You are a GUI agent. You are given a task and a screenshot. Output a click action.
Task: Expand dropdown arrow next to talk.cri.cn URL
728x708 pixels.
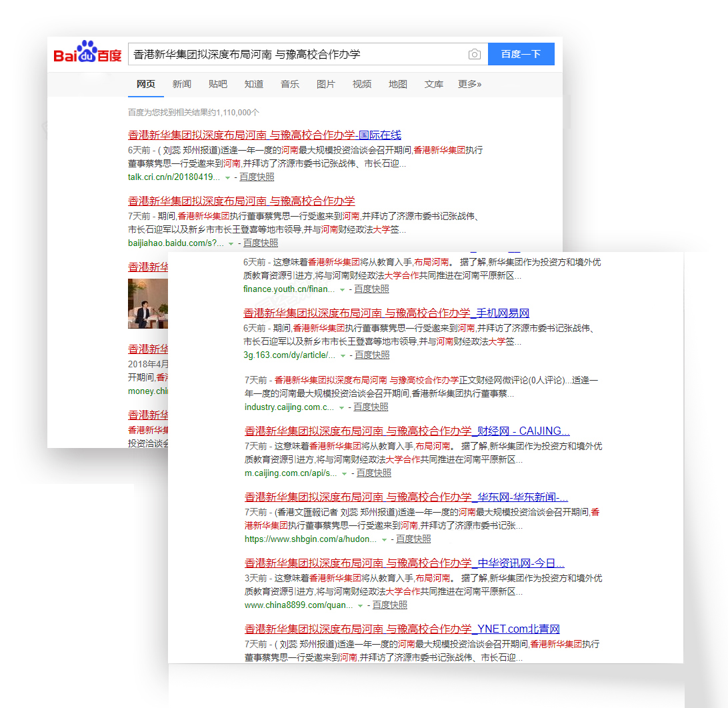pyautogui.click(x=227, y=178)
